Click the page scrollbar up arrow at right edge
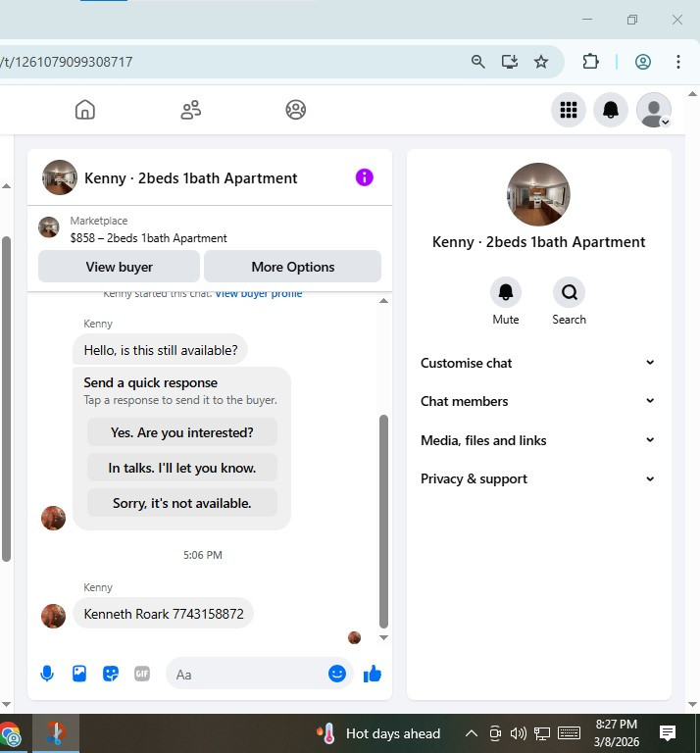This screenshot has width=700, height=753. [692, 94]
